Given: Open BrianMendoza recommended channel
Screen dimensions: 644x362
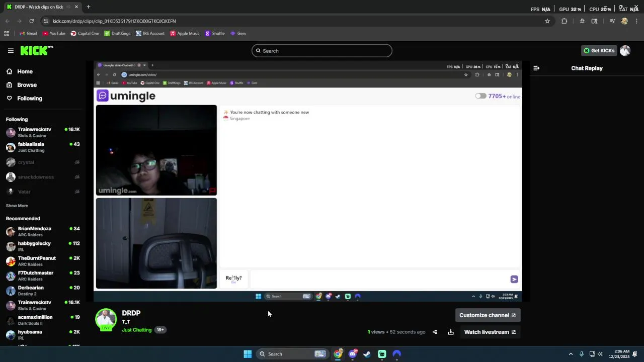Looking at the screenshot, I should point(43,231).
